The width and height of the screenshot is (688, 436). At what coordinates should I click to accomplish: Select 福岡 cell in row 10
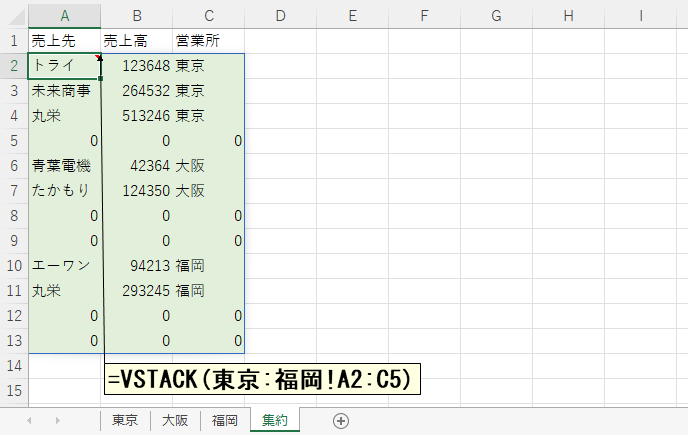209,266
